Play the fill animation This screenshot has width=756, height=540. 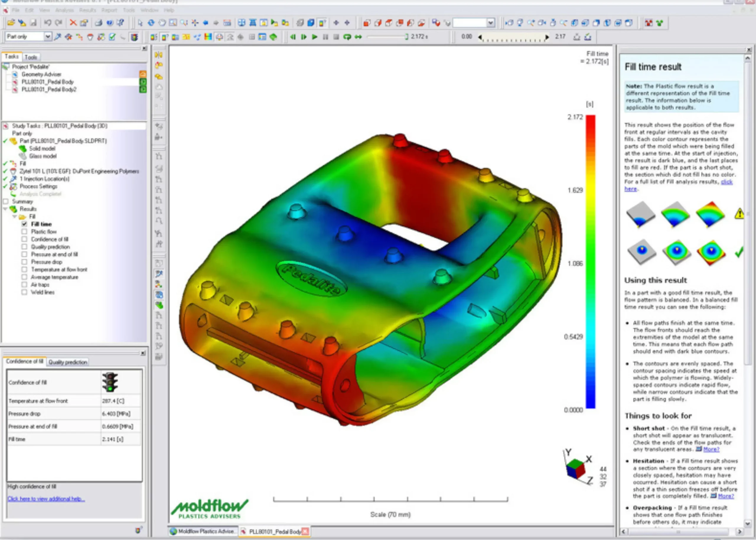315,37
